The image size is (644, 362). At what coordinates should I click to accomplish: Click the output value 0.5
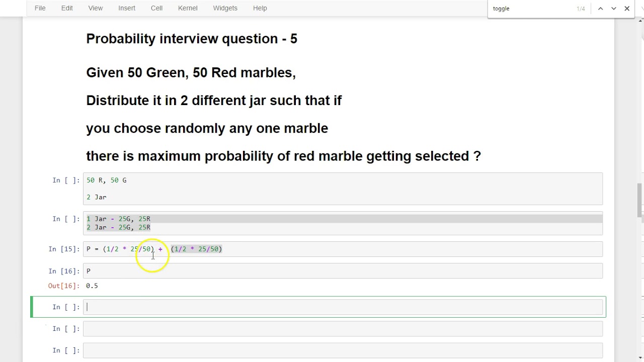(92, 286)
